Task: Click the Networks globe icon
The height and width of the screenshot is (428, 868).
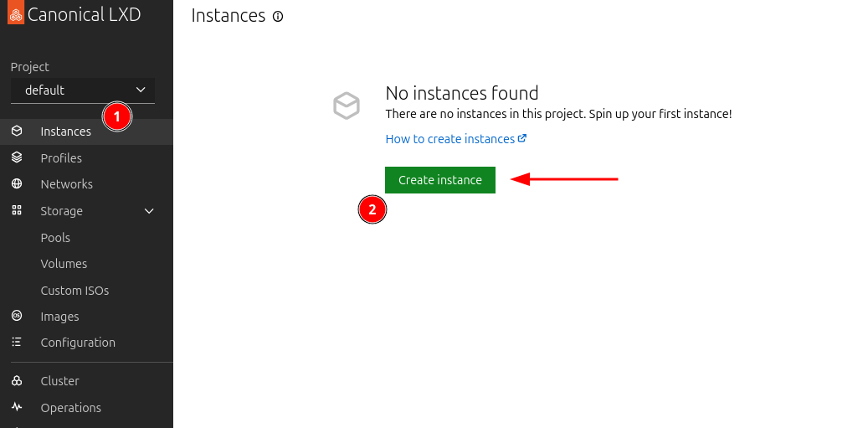Action: [x=17, y=183]
